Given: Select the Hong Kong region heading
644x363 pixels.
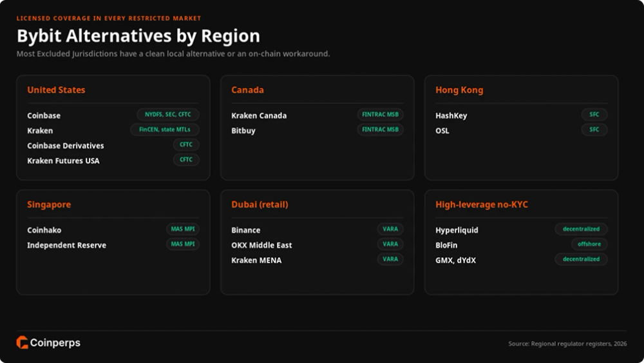Looking at the screenshot, I should click(x=459, y=90).
